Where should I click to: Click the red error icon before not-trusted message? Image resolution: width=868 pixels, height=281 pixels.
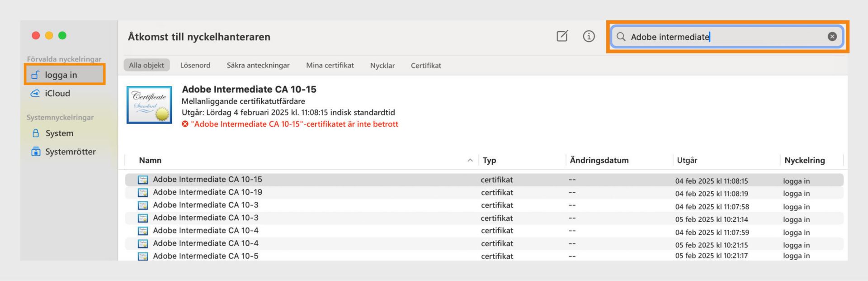pyautogui.click(x=185, y=124)
